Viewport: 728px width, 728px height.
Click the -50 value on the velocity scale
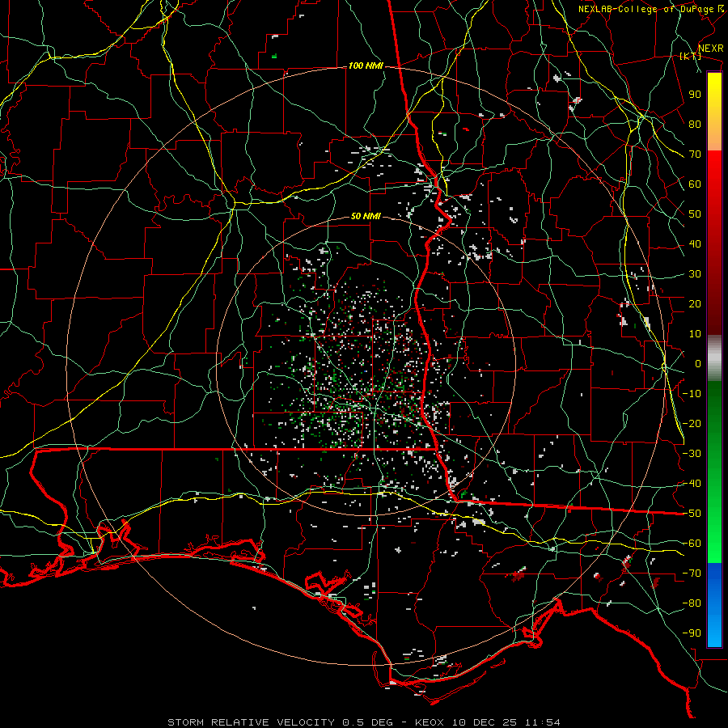[692, 514]
